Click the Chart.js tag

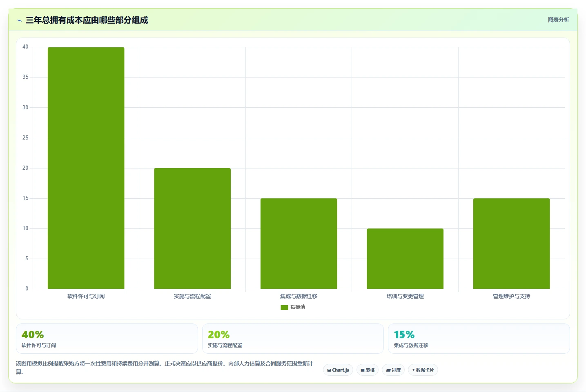tap(338, 370)
